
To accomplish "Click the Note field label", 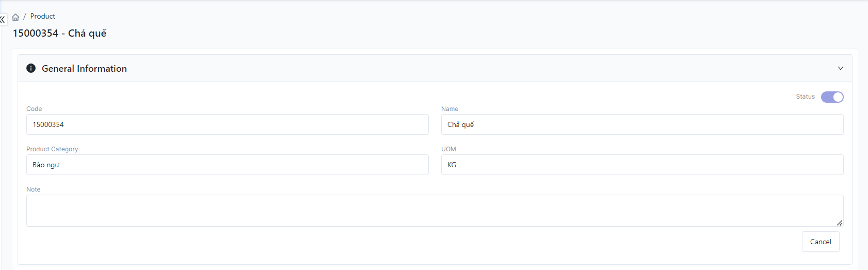I will (34, 189).
